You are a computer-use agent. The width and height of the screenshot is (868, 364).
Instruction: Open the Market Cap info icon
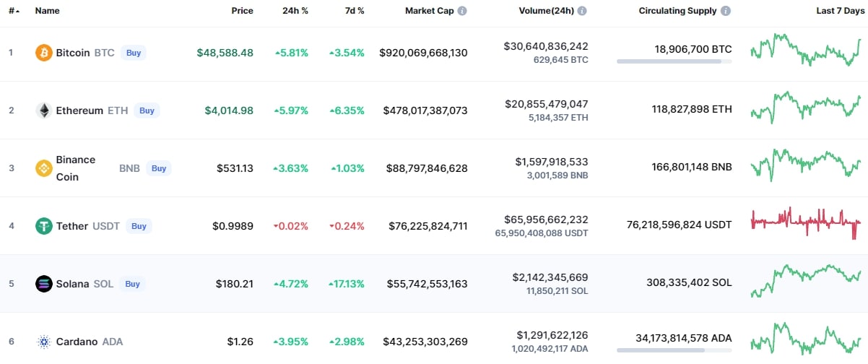point(462,11)
